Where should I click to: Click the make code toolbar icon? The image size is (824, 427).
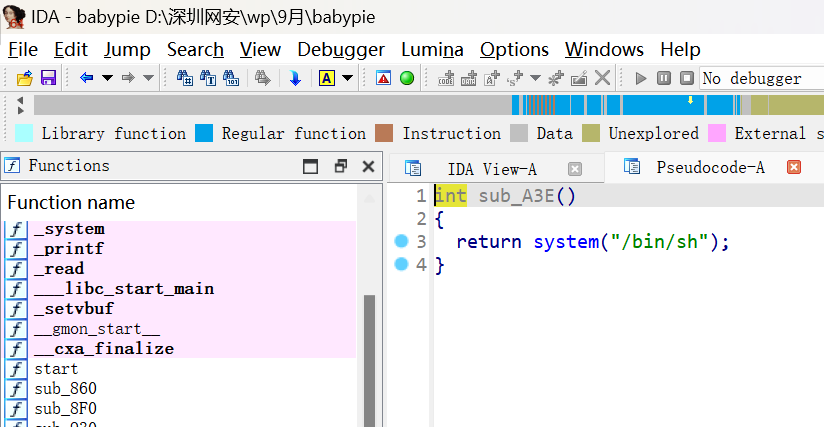[445, 78]
